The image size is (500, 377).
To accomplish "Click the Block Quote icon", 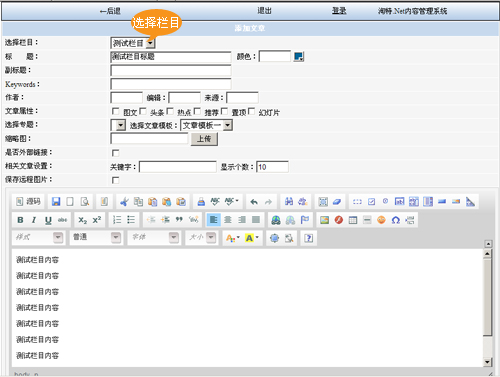I will [179, 220].
